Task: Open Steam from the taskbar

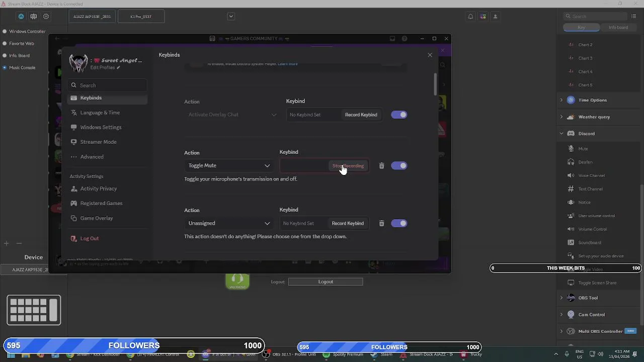Action: 382,354
